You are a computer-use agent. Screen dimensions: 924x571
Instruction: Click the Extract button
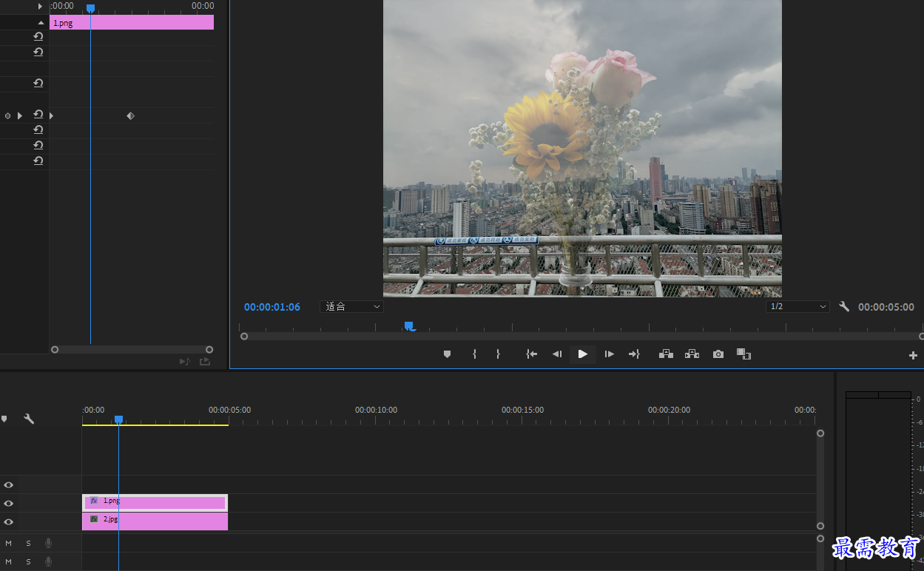692,354
